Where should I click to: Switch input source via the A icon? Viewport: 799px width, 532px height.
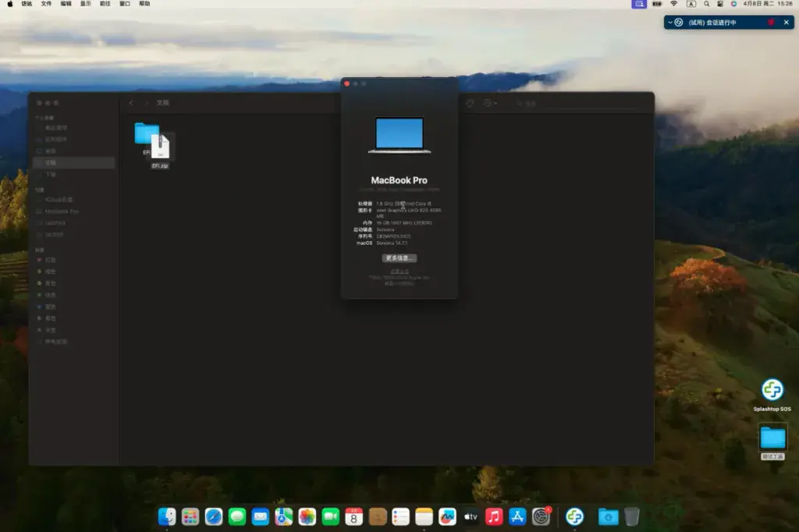pos(691,4)
